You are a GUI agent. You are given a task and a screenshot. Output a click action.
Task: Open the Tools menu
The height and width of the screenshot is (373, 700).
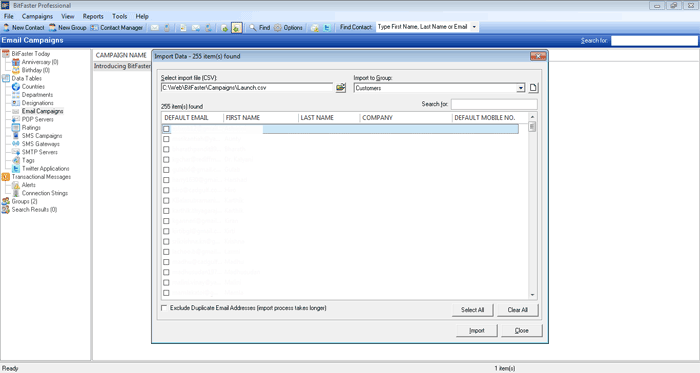tap(119, 17)
